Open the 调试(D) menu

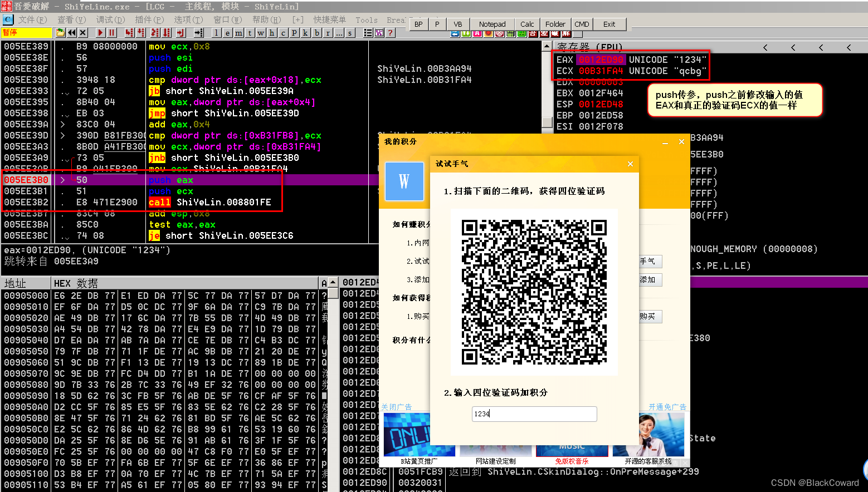coord(110,20)
